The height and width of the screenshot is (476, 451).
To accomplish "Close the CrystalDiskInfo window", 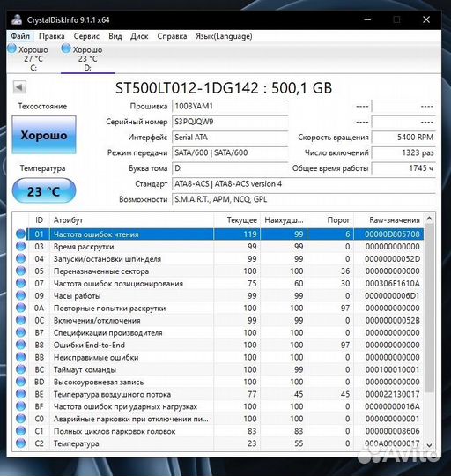I will [x=426, y=19].
